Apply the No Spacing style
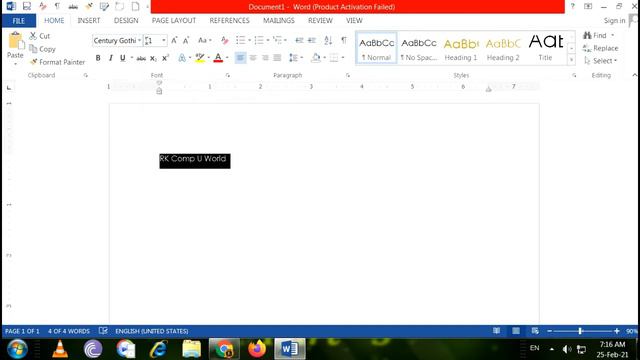 419,48
